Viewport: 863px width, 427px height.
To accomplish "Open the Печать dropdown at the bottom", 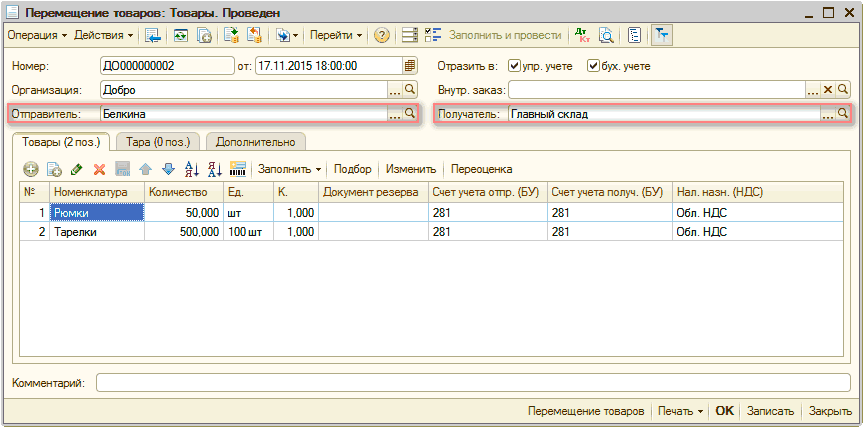I will (680, 411).
